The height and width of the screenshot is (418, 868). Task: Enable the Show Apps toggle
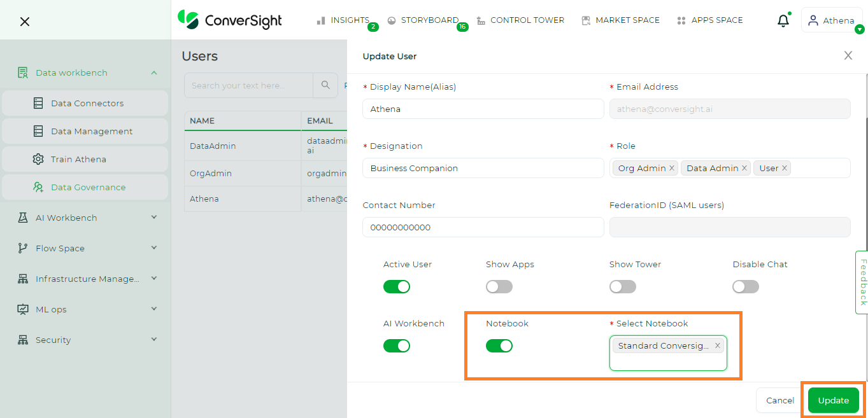click(499, 286)
